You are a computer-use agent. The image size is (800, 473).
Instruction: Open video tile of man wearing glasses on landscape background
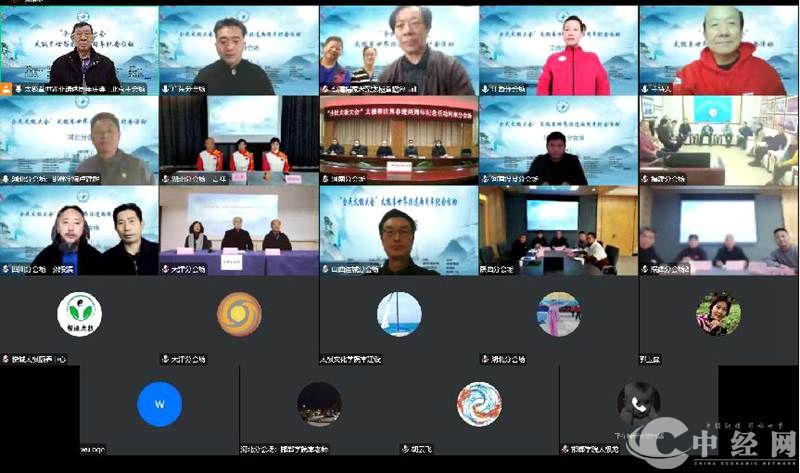(x=399, y=231)
